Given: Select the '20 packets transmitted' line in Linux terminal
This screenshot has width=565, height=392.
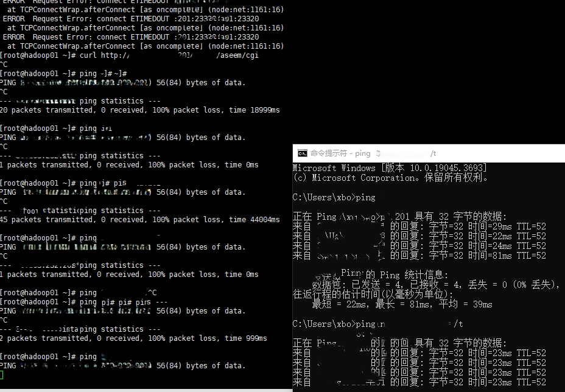Looking at the screenshot, I should [140, 110].
